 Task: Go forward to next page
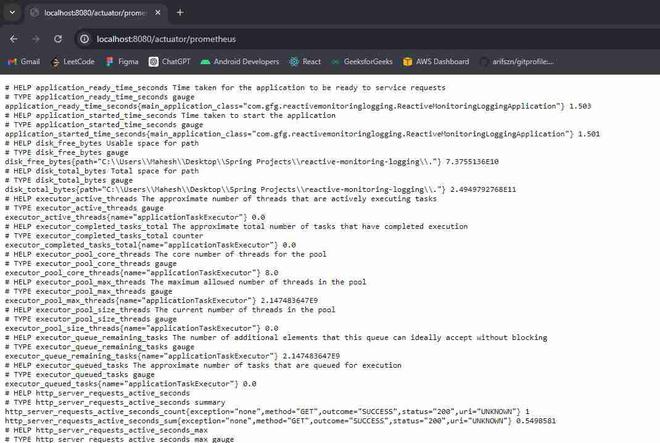(x=36, y=39)
